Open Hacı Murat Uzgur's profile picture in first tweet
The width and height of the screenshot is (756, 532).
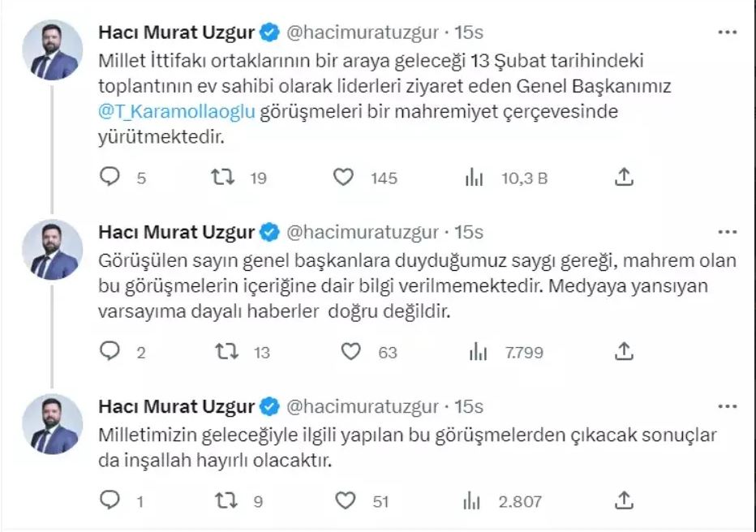coord(52,49)
